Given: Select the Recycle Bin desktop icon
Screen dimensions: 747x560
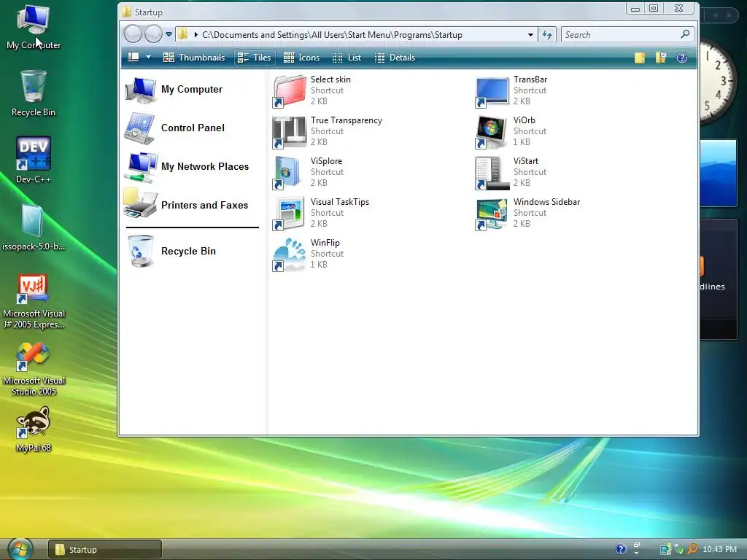Looking at the screenshot, I should (34, 94).
